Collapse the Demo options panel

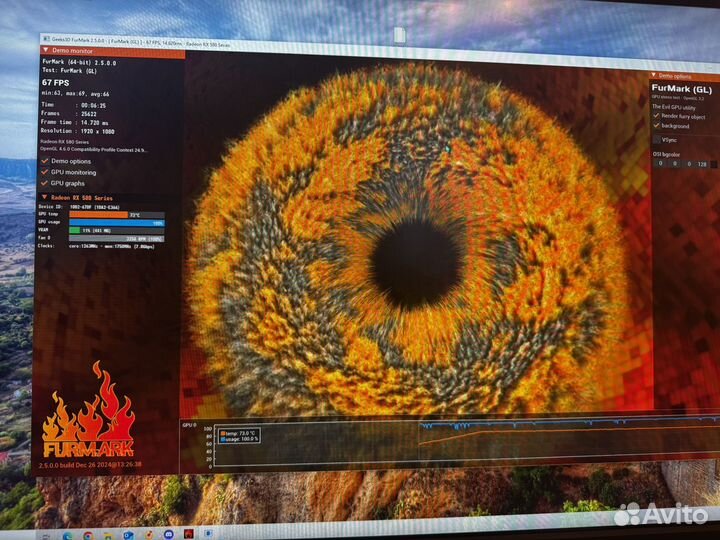[x=654, y=75]
